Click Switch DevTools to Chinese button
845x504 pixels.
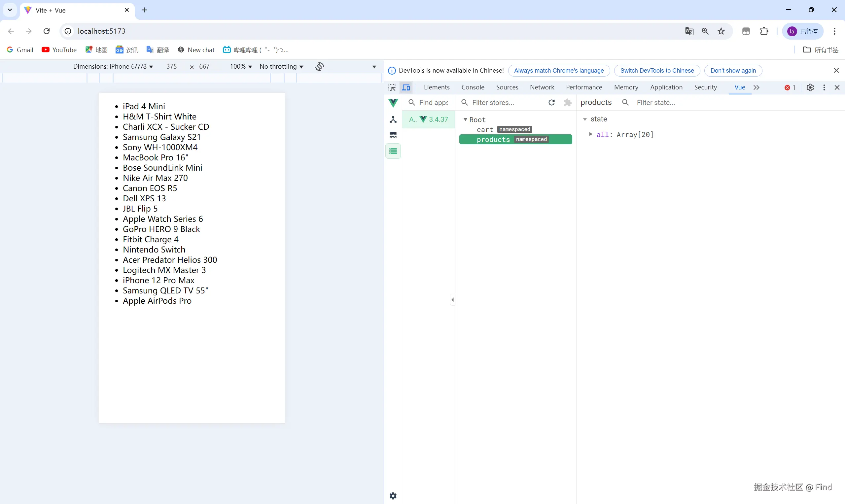tap(657, 71)
